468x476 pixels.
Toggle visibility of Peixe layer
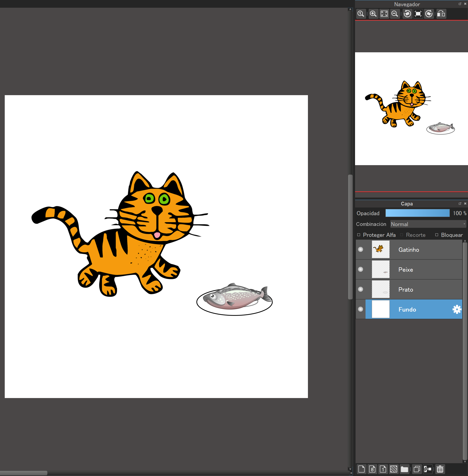pyautogui.click(x=361, y=269)
